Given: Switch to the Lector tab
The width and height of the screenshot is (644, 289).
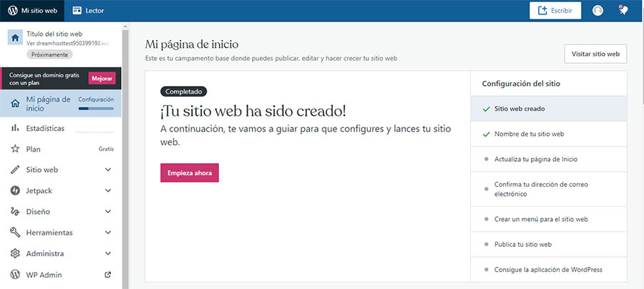Looking at the screenshot, I should pos(89,11).
